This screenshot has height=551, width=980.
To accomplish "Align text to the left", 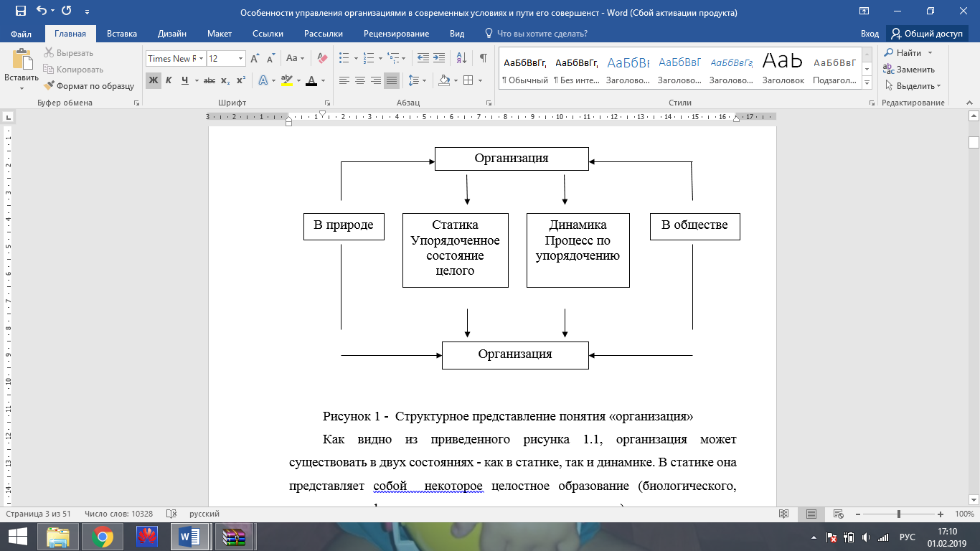I will tap(344, 80).
